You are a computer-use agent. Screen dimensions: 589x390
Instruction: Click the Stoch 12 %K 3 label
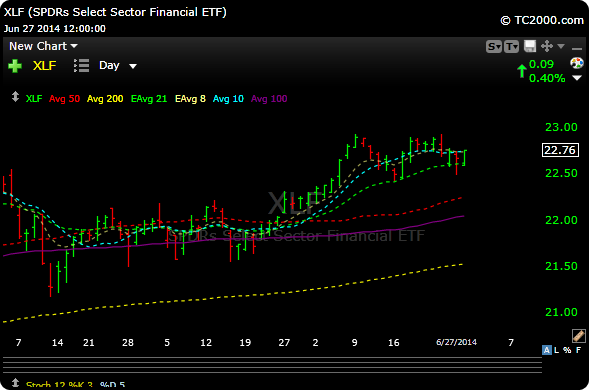59,385
